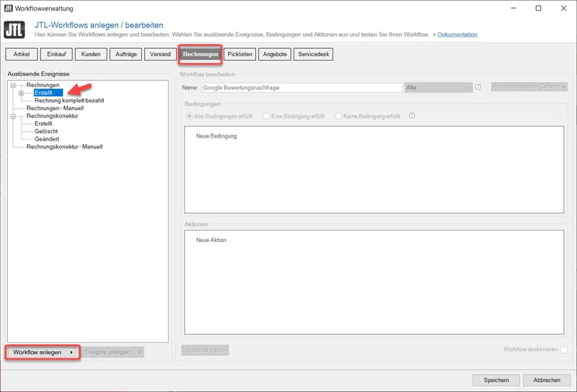Click the Speichern button

click(x=496, y=380)
